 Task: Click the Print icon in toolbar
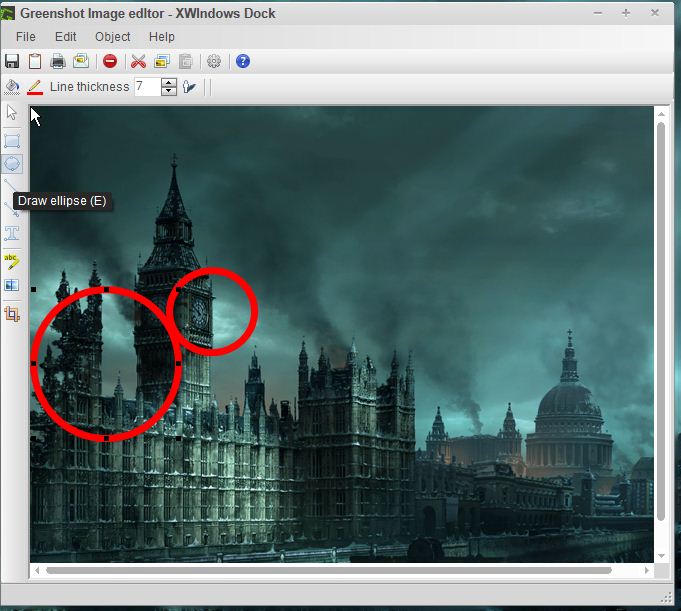[x=58, y=61]
